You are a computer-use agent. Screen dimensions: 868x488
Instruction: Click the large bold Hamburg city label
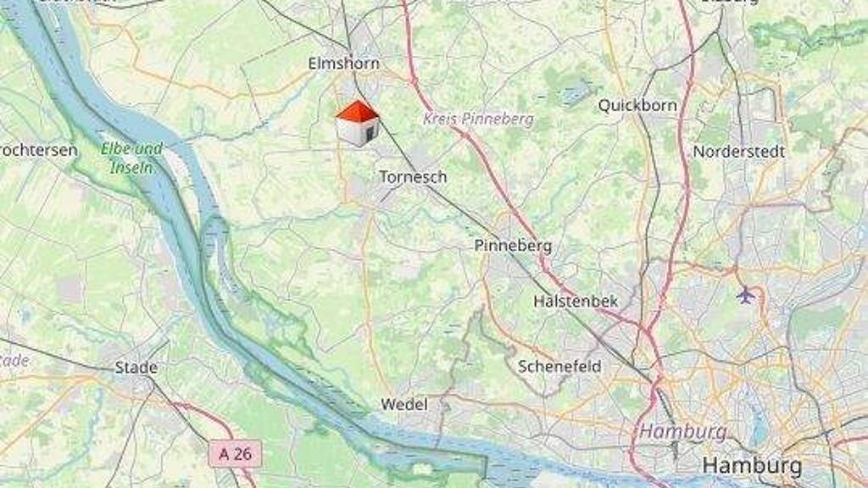pos(753,465)
